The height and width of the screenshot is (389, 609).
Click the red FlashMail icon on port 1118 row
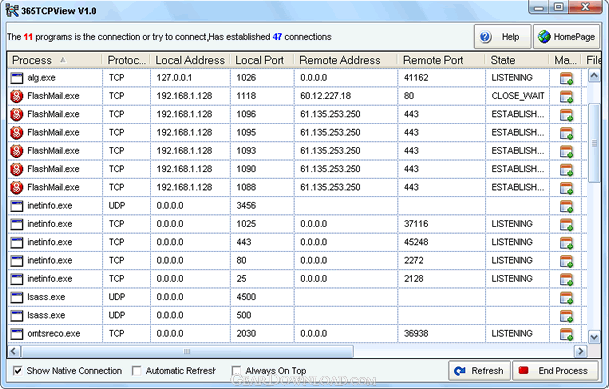17,96
